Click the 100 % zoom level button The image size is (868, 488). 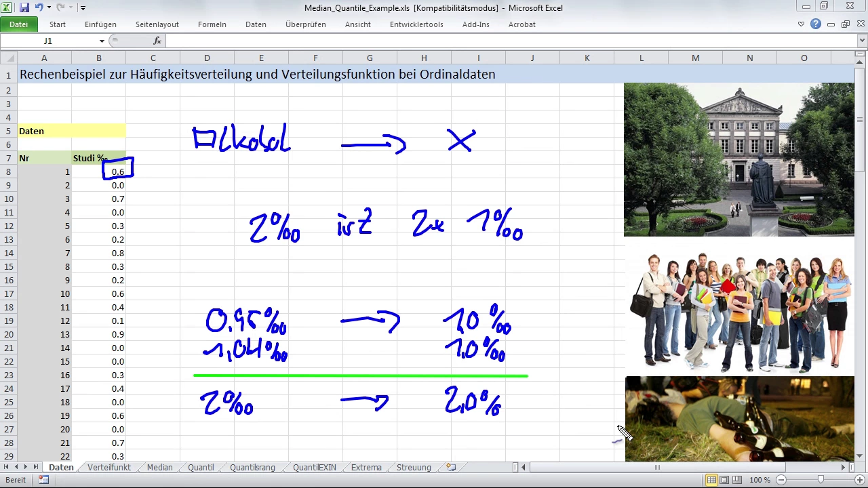pos(760,480)
